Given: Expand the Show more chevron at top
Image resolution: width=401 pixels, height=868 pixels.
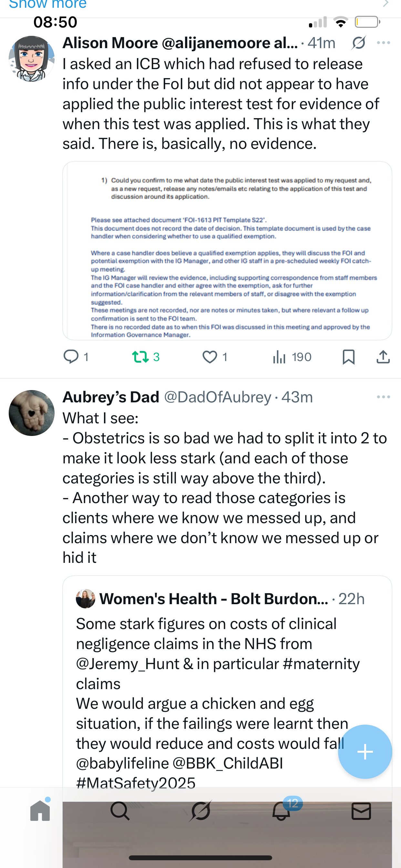Looking at the screenshot, I should [386, 4].
